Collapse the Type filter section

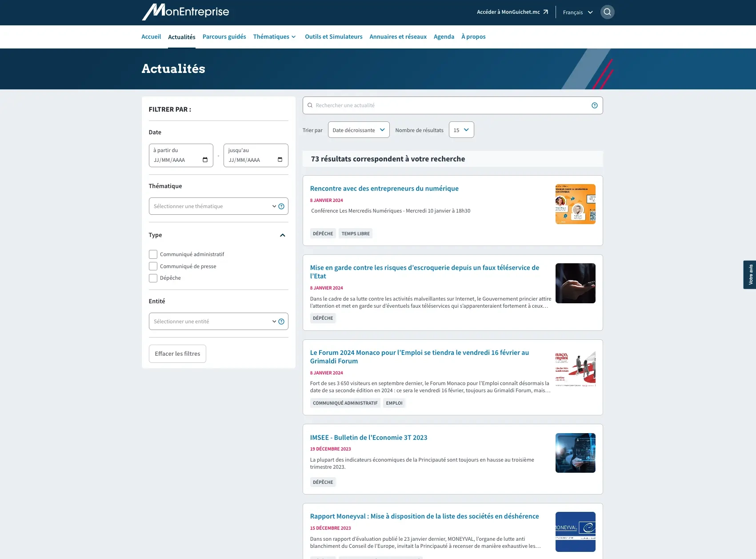coord(282,235)
